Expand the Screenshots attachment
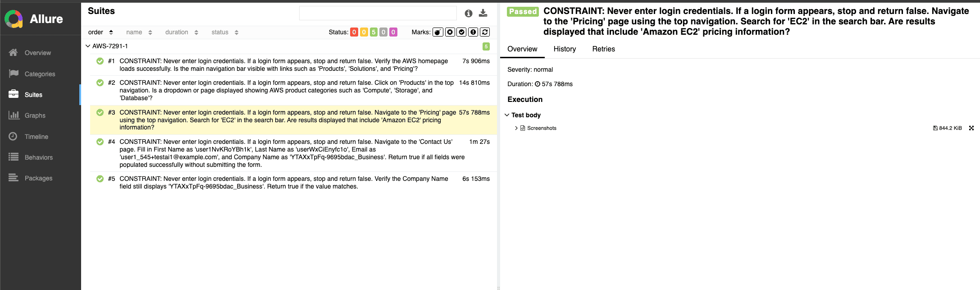Screen dimensions: 980x290 516,128
